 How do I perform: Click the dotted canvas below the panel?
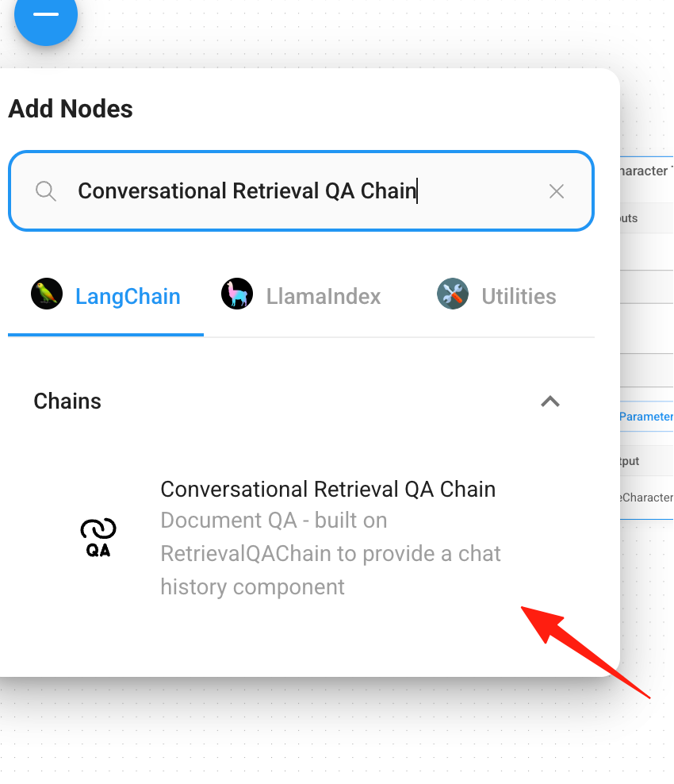(x=300, y=730)
